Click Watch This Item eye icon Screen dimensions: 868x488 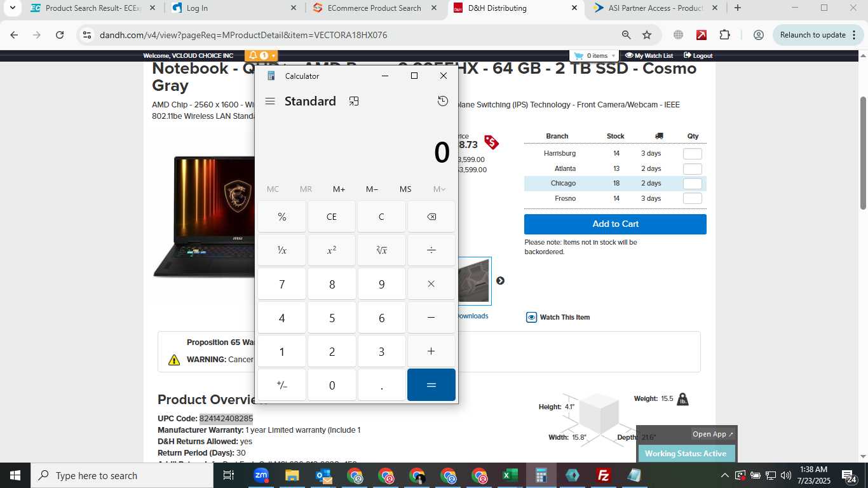click(x=531, y=317)
